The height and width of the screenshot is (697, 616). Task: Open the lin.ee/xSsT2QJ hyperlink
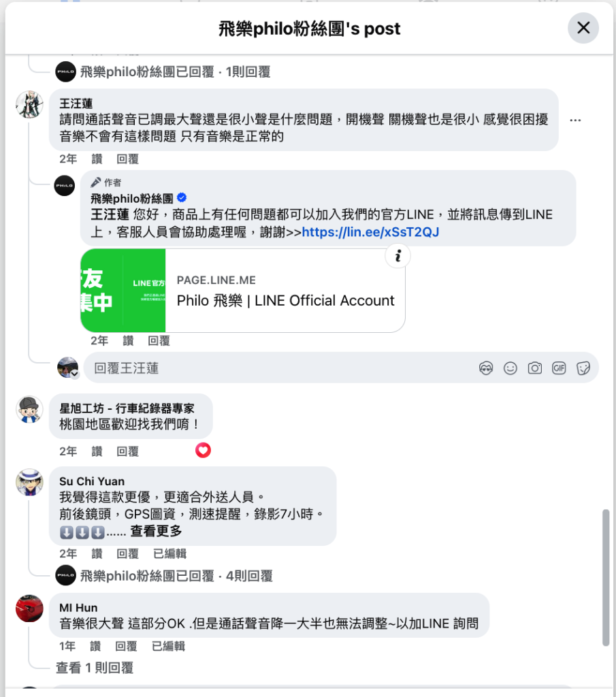tap(370, 232)
